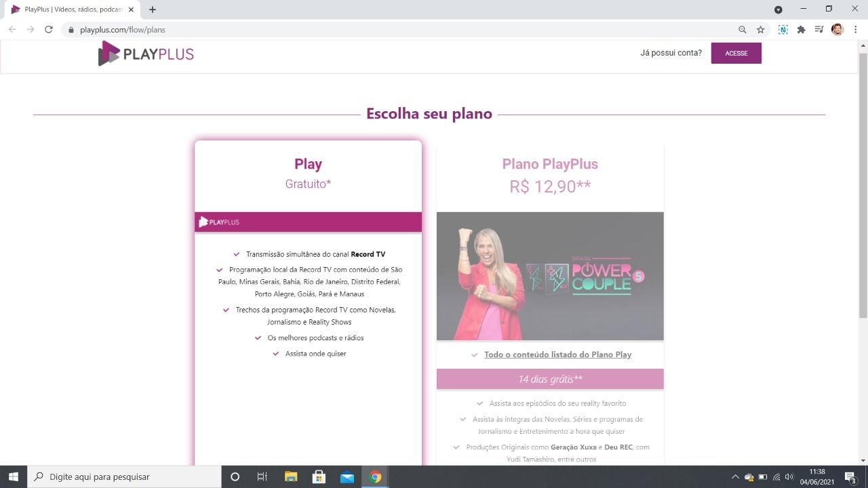Click 'Os melhores podcasts e rádios' item
The width and height of the screenshot is (868, 488).
pos(315,338)
